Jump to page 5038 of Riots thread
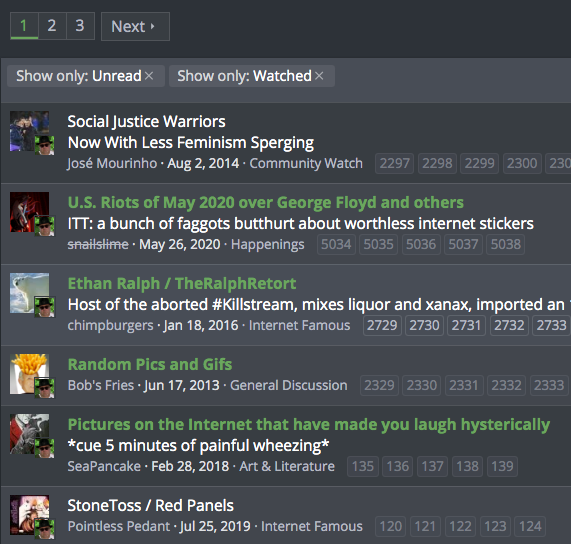Viewport: 571px width, 544px height. (505, 244)
